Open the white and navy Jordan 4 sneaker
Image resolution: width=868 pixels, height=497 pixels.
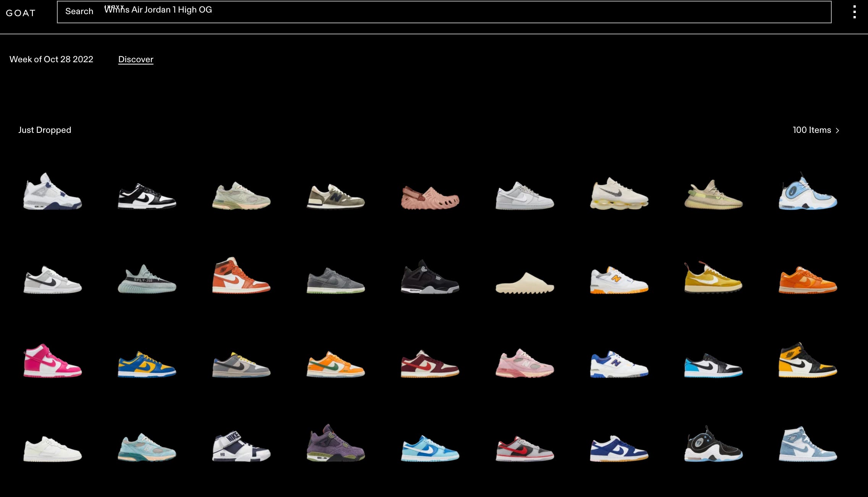tap(53, 191)
